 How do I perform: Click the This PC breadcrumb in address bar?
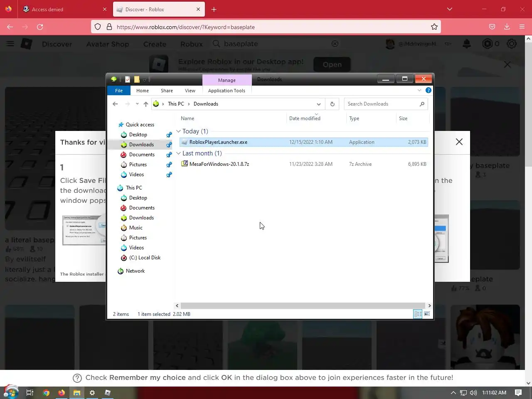click(x=176, y=104)
